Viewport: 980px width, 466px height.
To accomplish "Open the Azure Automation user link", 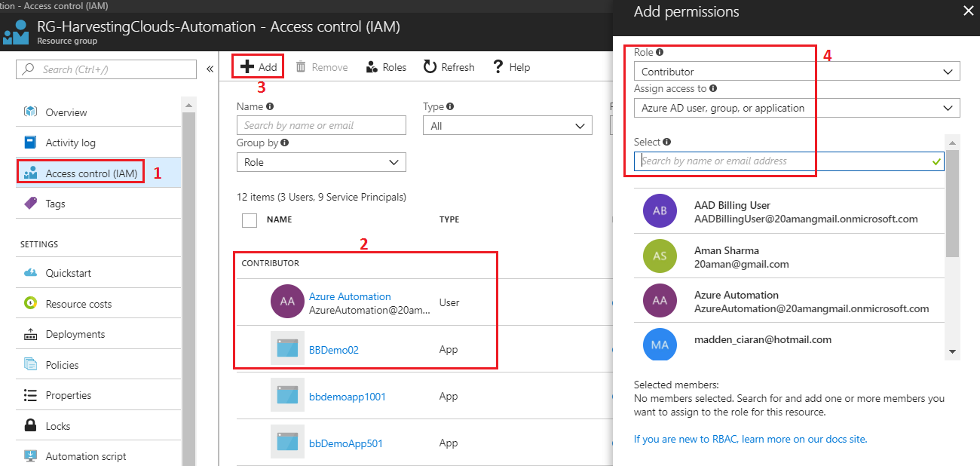I will (x=350, y=296).
